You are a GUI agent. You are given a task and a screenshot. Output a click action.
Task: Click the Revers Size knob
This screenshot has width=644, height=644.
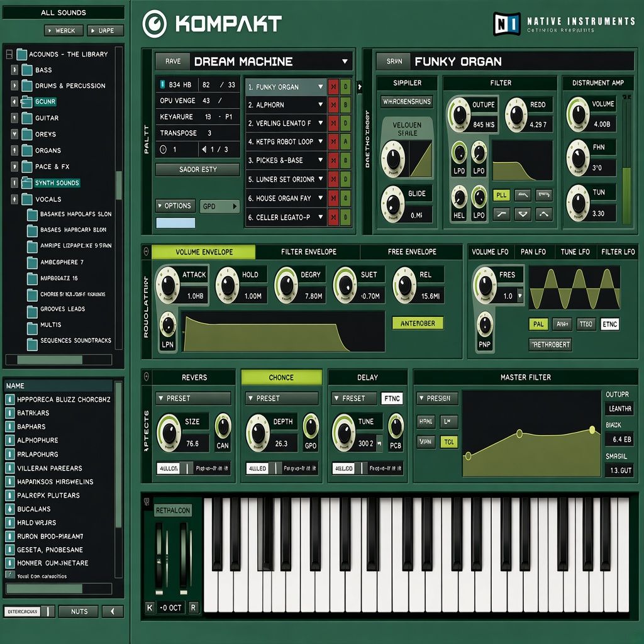tap(169, 432)
